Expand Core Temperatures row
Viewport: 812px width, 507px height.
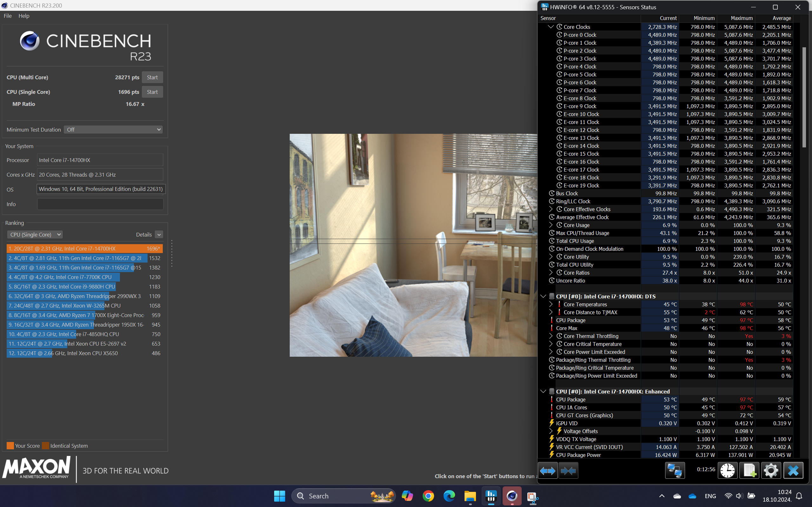(x=551, y=304)
